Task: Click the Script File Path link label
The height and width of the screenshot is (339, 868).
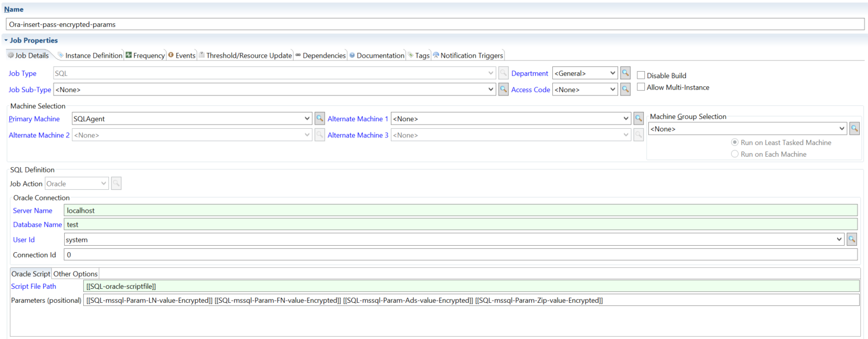Action: [x=34, y=287]
